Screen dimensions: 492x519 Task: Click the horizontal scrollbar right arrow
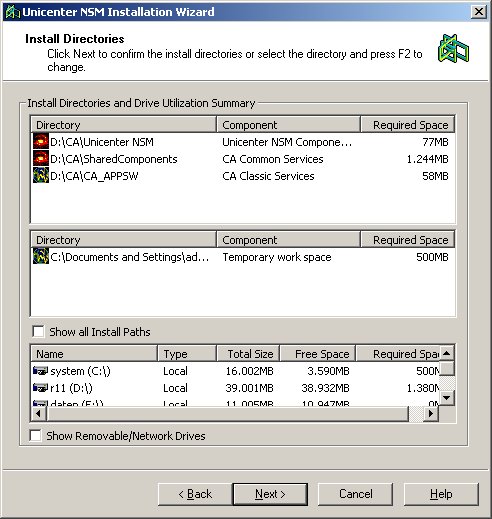pyautogui.click(x=431, y=414)
